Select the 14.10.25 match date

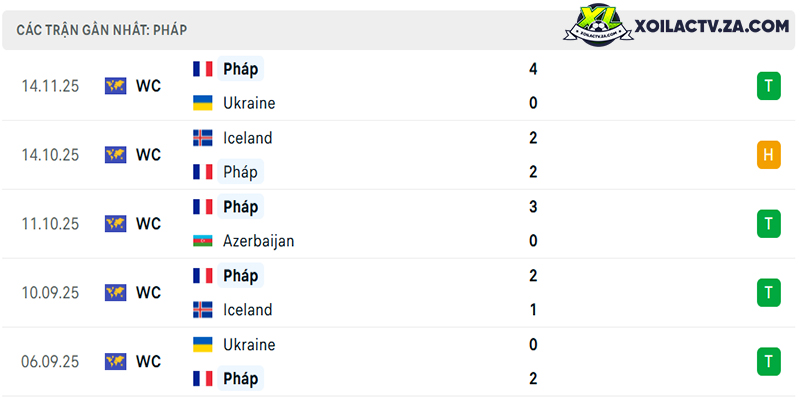(x=51, y=155)
